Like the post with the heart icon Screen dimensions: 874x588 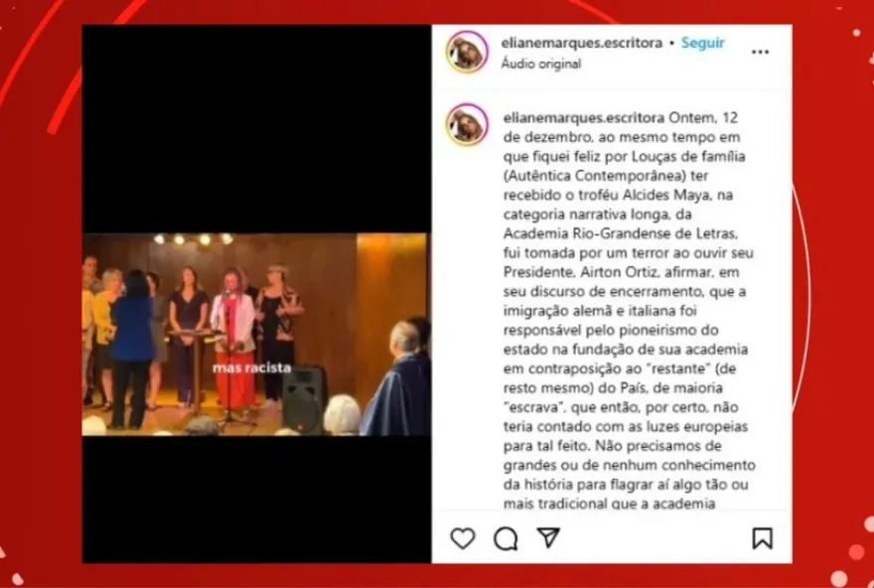pos(463,538)
